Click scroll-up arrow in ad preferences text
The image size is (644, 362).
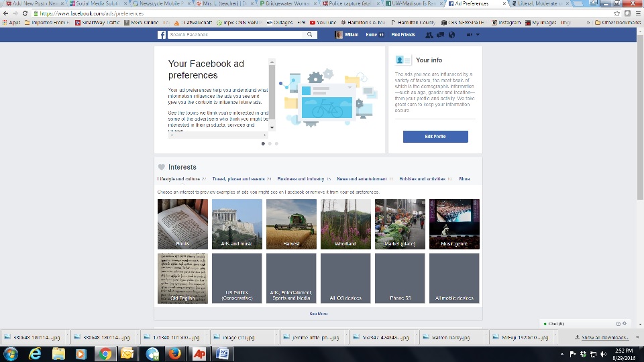pyautogui.click(x=272, y=62)
